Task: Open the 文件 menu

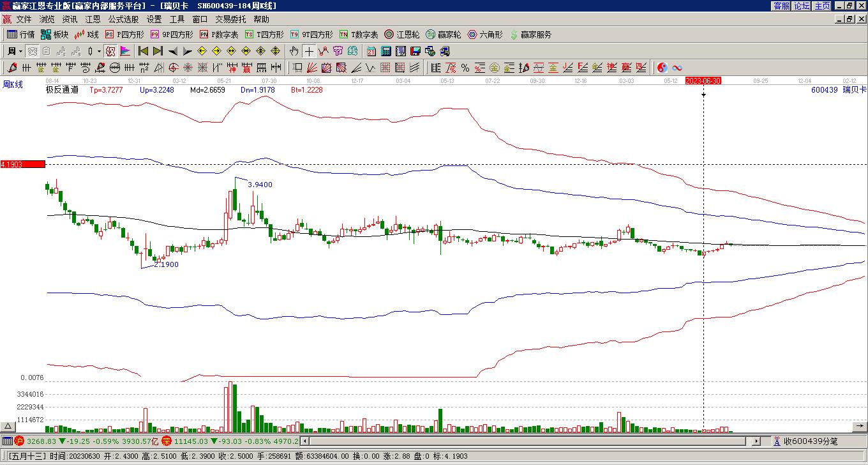Action: click(24, 20)
